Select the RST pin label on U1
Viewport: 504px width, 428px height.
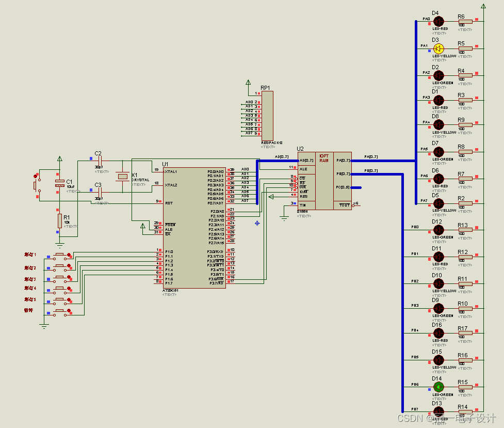point(169,203)
